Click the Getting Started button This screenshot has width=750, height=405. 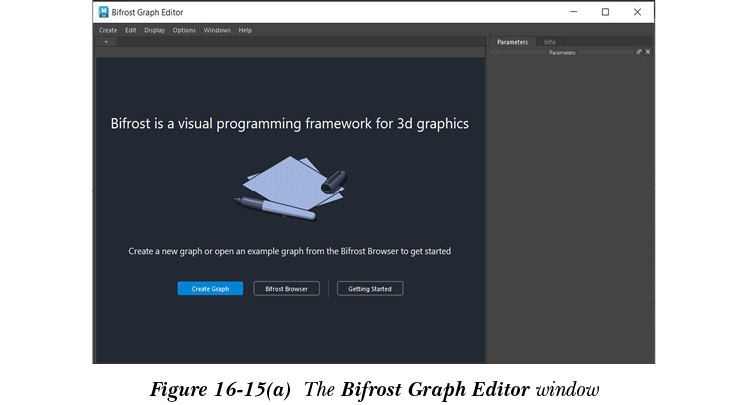click(370, 289)
